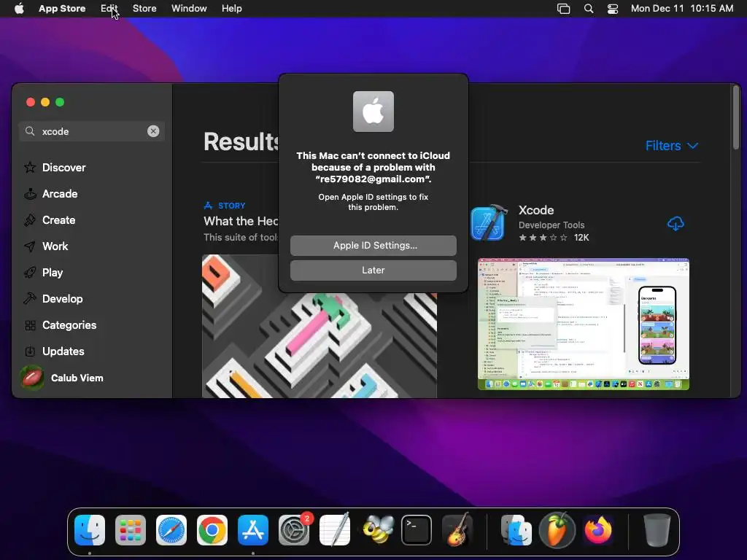Go to the Categories section
The image size is (747, 560).
(69, 324)
